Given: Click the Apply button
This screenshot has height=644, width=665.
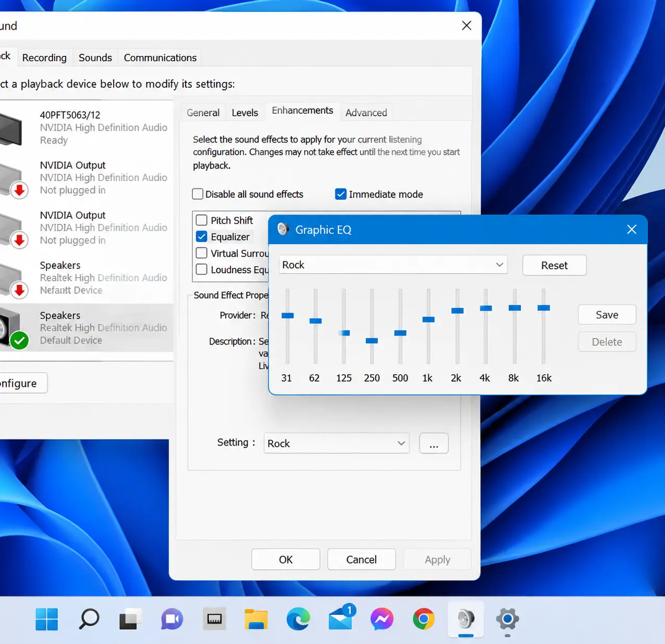Looking at the screenshot, I should [438, 559].
